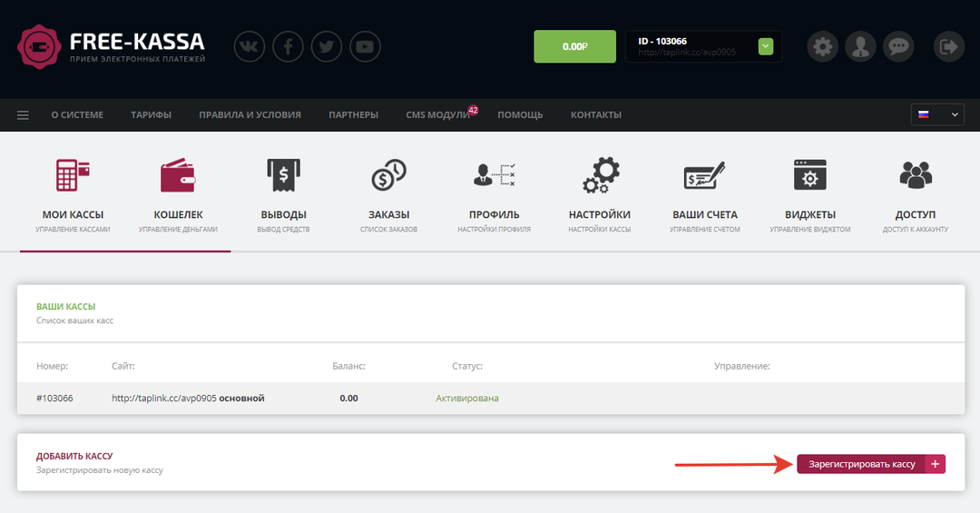Click the FREE-KASSA logo
Image resolution: width=980 pixels, height=513 pixels.
tap(112, 47)
